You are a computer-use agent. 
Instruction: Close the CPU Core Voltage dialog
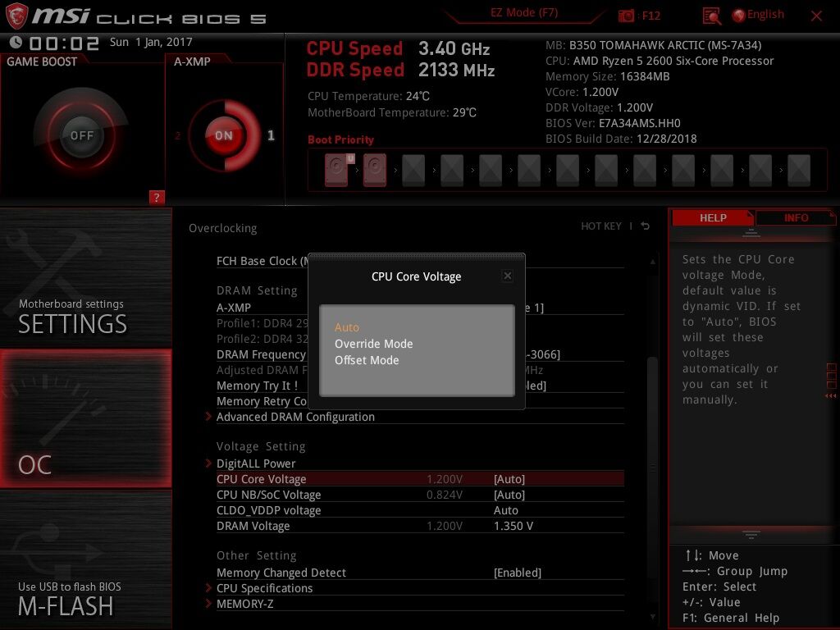pos(507,276)
